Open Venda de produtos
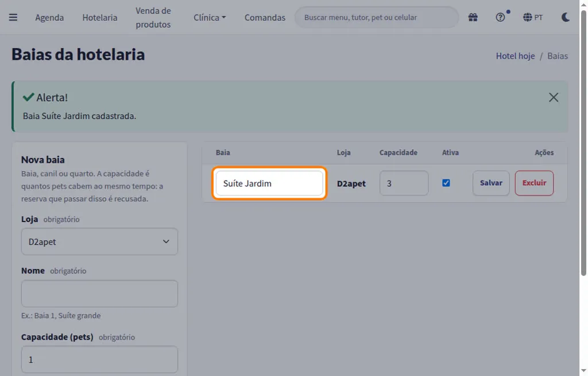The image size is (588, 376). 153,18
